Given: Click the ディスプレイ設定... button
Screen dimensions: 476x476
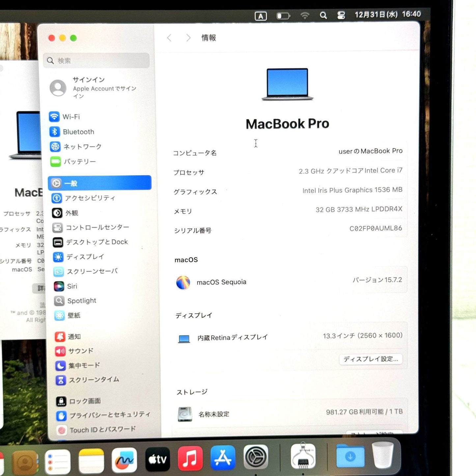Looking at the screenshot, I should click(371, 359).
